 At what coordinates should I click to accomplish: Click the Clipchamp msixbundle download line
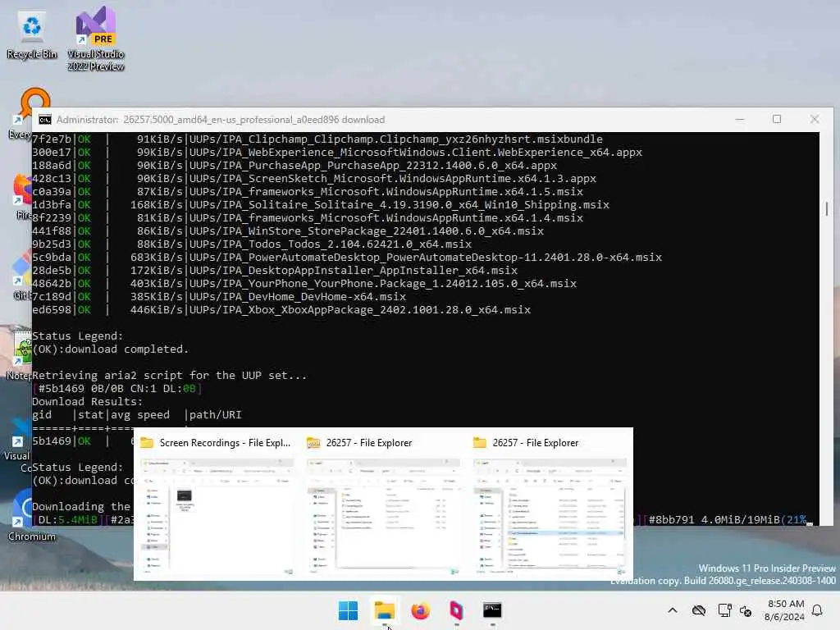(x=317, y=139)
